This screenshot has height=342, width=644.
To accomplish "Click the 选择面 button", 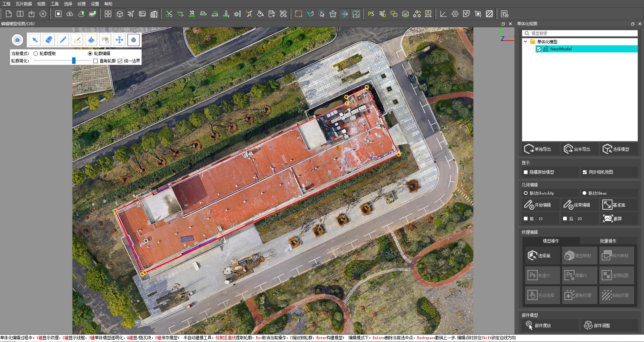I will (x=542, y=256).
